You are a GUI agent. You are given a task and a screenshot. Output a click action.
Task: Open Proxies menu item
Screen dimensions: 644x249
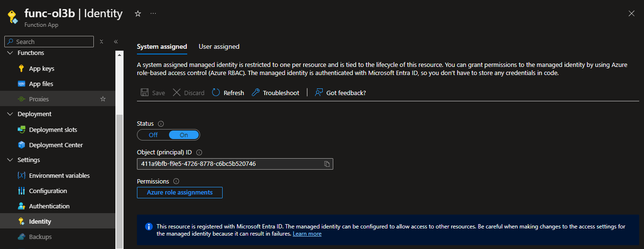(x=39, y=99)
